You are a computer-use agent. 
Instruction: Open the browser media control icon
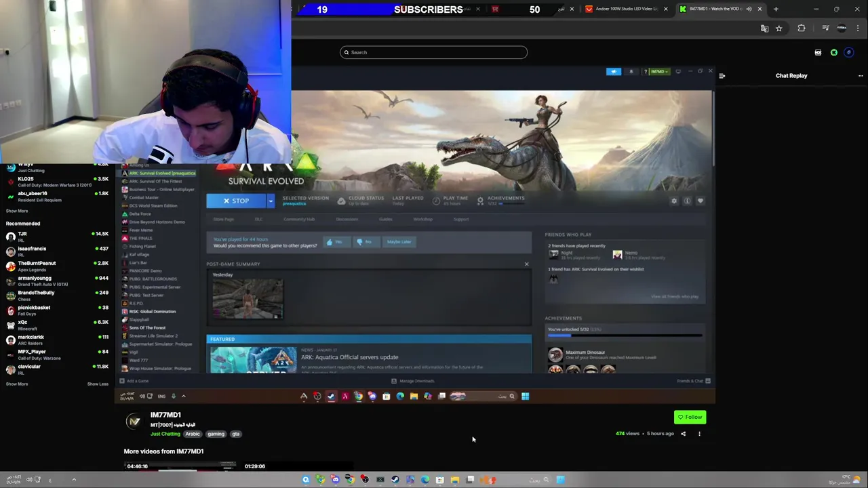coord(825,28)
